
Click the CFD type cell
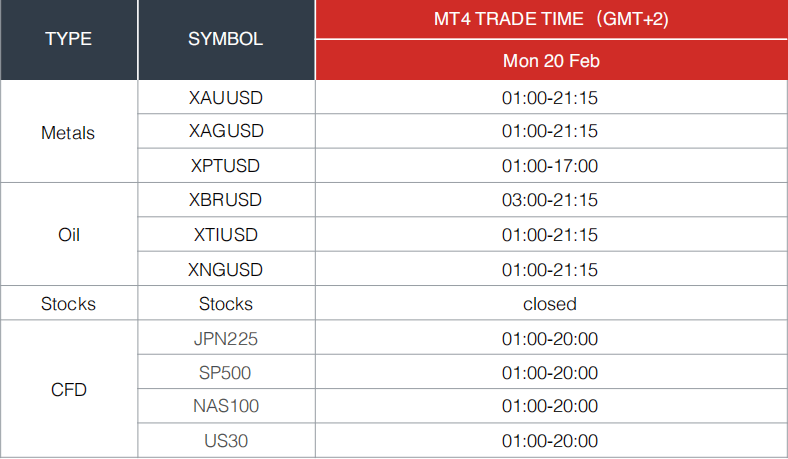[68, 390]
